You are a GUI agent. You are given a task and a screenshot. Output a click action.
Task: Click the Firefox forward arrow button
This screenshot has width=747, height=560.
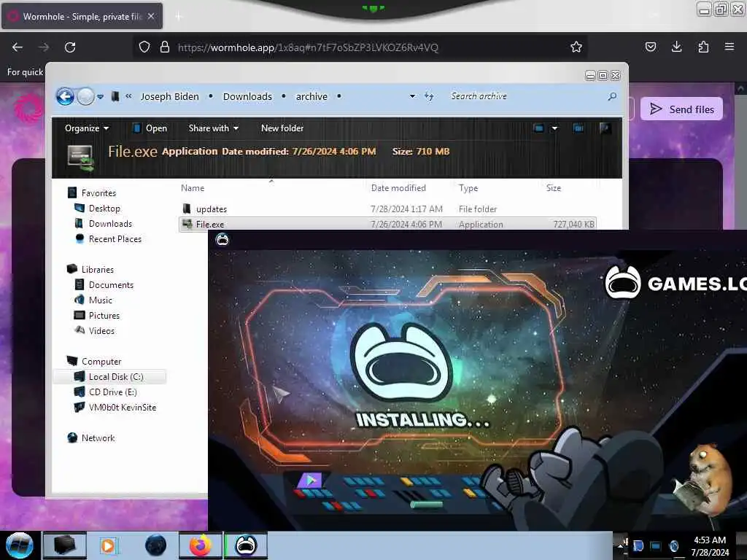(x=44, y=47)
